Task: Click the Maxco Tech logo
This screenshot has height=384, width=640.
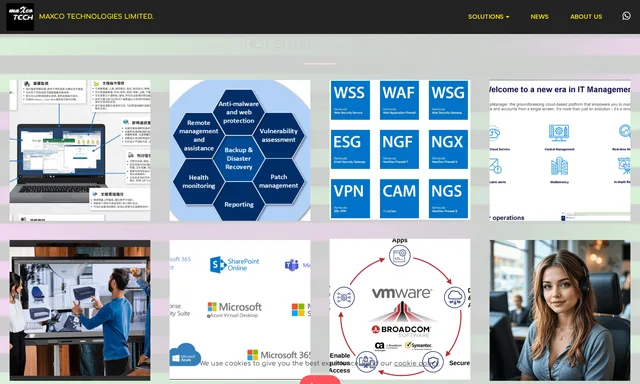Action: coord(20,17)
